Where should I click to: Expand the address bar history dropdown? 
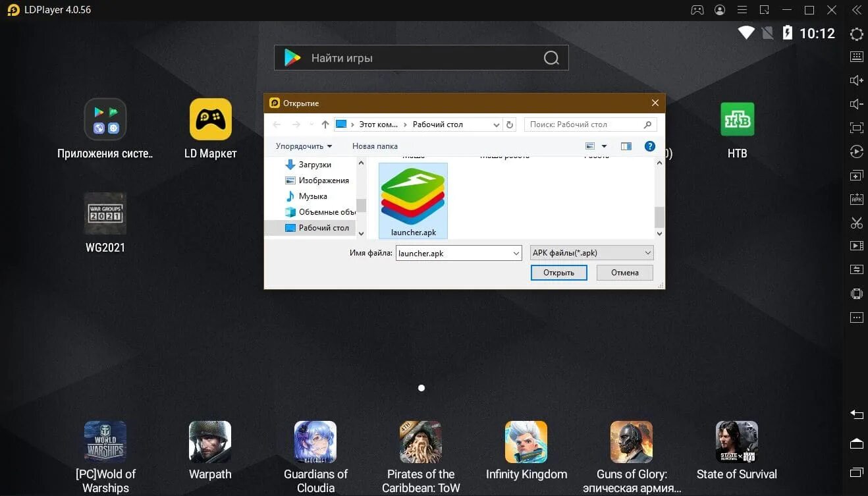(x=496, y=124)
